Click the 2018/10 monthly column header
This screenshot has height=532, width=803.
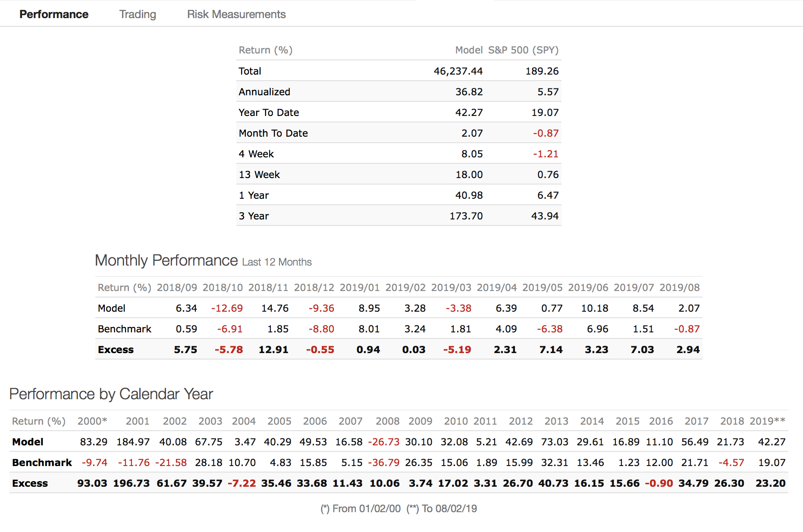(223, 288)
